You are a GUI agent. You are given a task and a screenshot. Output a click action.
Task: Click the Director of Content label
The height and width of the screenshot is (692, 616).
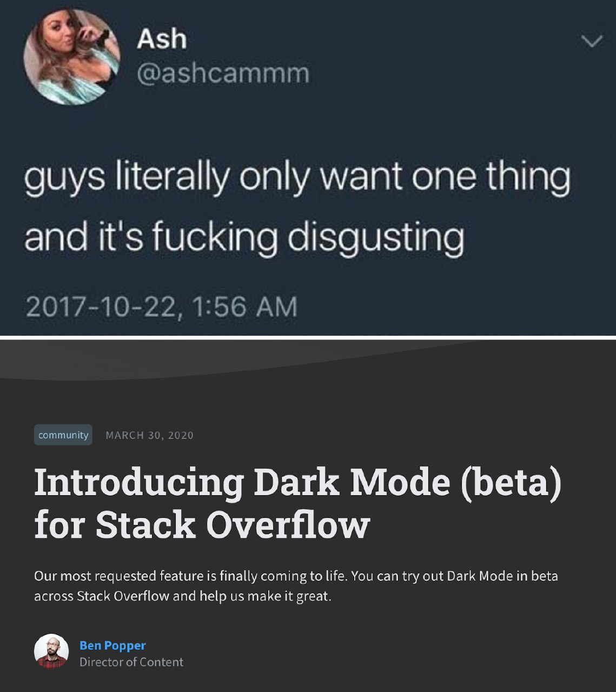point(131,662)
